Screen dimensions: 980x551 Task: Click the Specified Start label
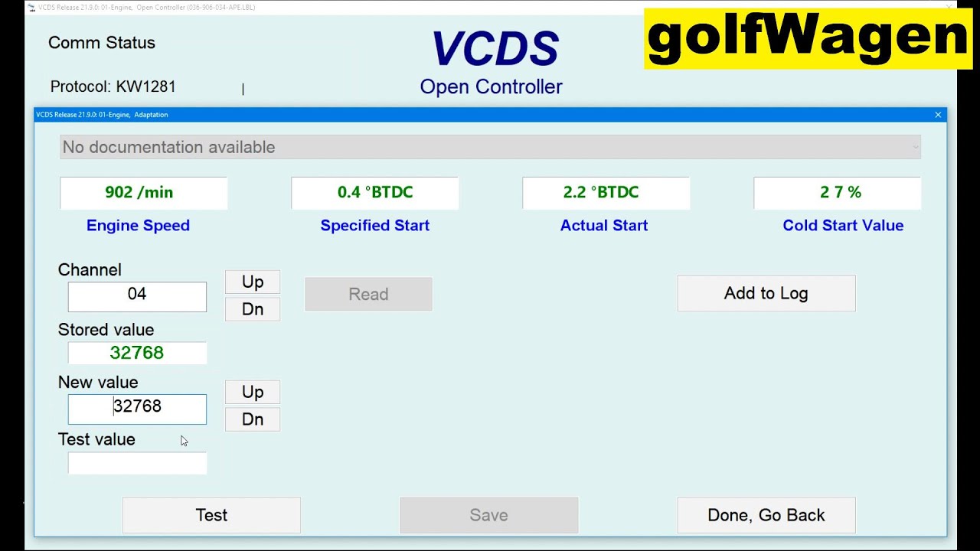[375, 225]
